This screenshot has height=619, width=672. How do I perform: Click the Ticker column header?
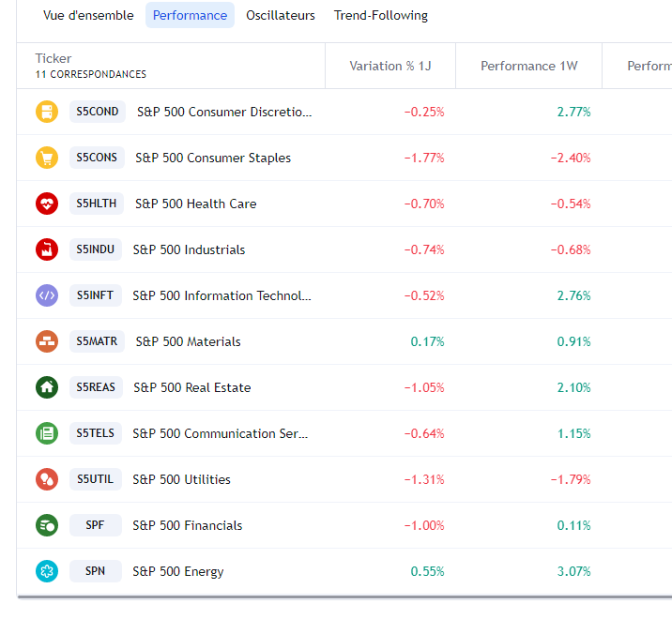click(53, 58)
